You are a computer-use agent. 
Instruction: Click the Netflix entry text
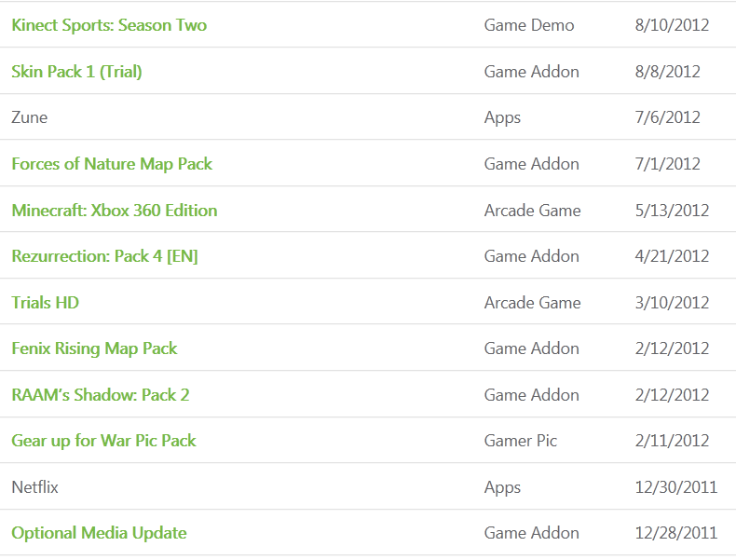pyautogui.click(x=35, y=487)
